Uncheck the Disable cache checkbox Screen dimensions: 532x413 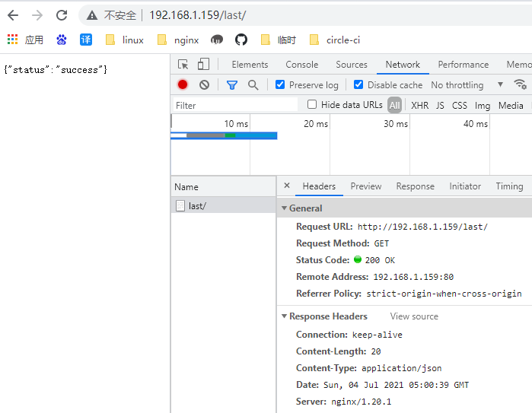point(359,85)
